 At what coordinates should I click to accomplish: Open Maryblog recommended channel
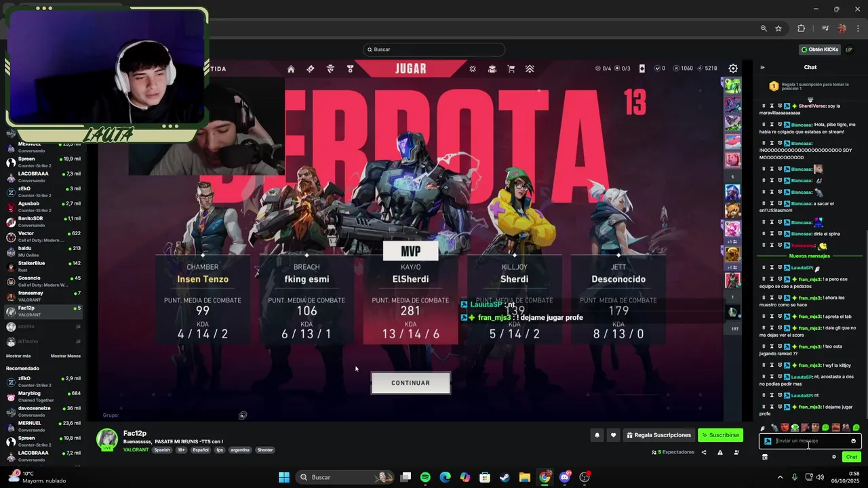42,396
